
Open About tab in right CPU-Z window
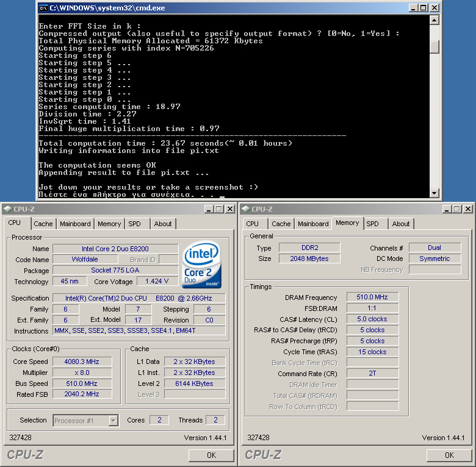tap(401, 224)
